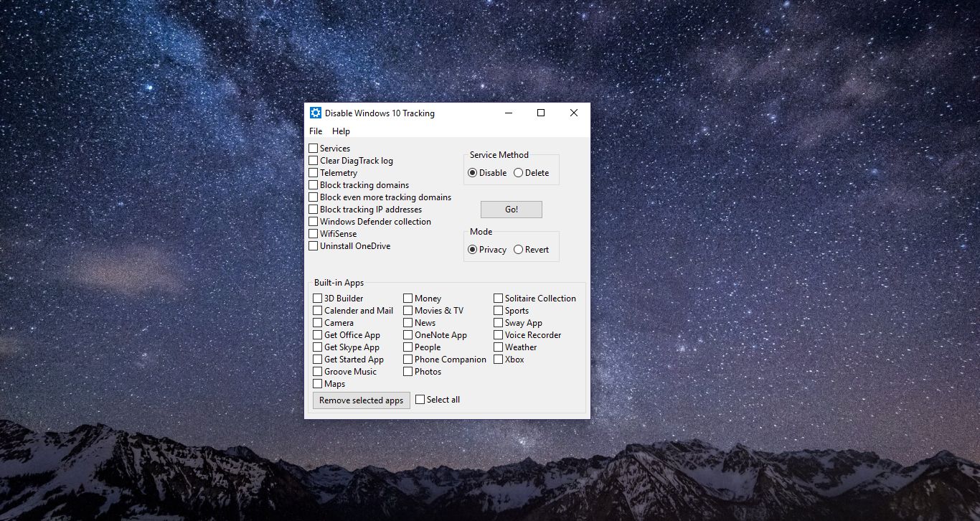Tick the People app checkbox
Viewport: 980px width, 521px height.
pos(408,347)
